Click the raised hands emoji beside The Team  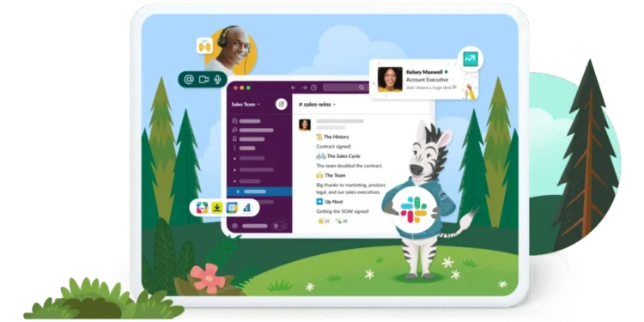[319, 175]
